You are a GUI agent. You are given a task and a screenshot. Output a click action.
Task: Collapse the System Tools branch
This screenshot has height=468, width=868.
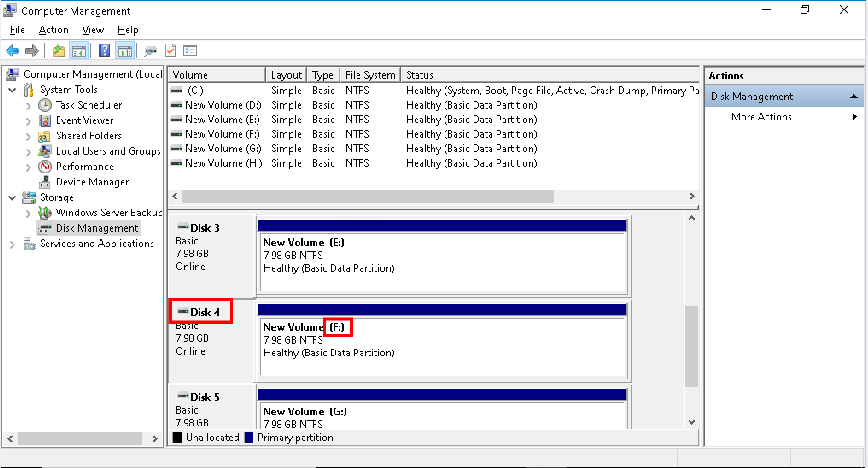[x=12, y=90]
